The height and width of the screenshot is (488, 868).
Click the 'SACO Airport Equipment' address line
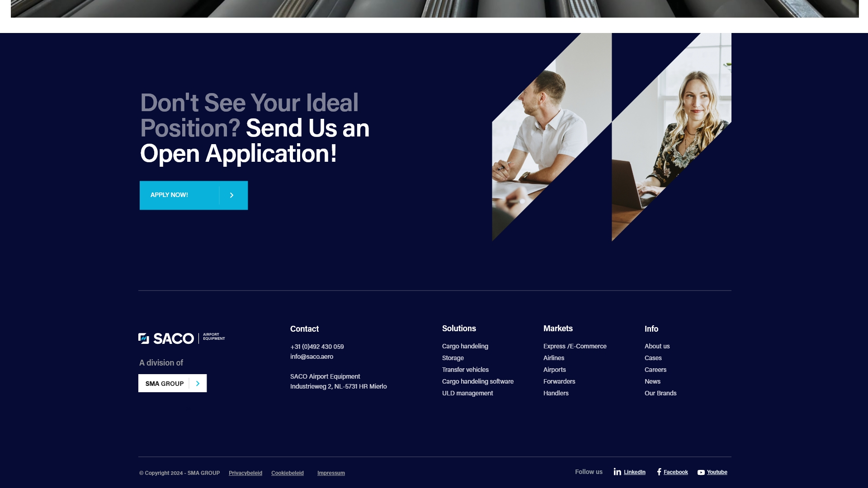(325, 376)
